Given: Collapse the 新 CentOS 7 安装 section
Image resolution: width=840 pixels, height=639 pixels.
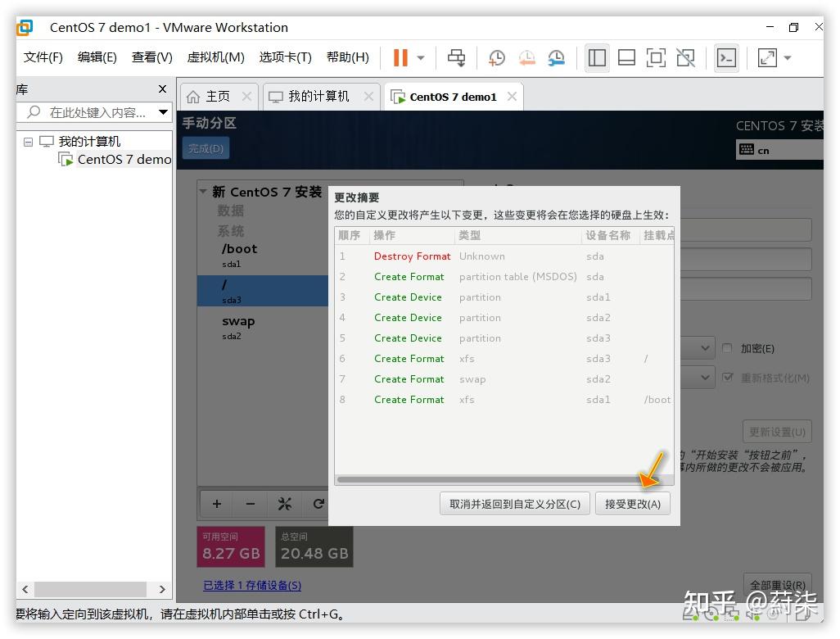Looking at the screenshot, I should [203, 192].
